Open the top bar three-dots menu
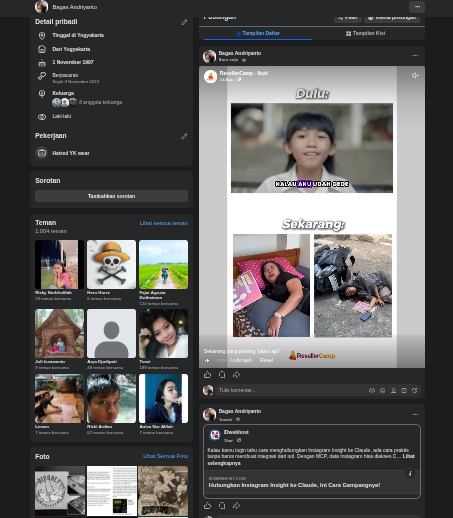The image size is (453, 518). 417,7
